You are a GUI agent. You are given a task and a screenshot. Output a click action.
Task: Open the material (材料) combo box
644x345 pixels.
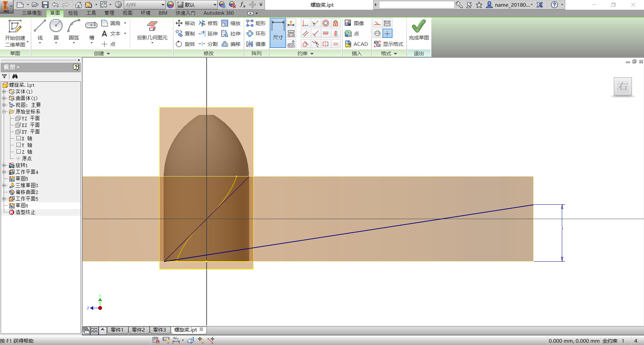[145, 5]
